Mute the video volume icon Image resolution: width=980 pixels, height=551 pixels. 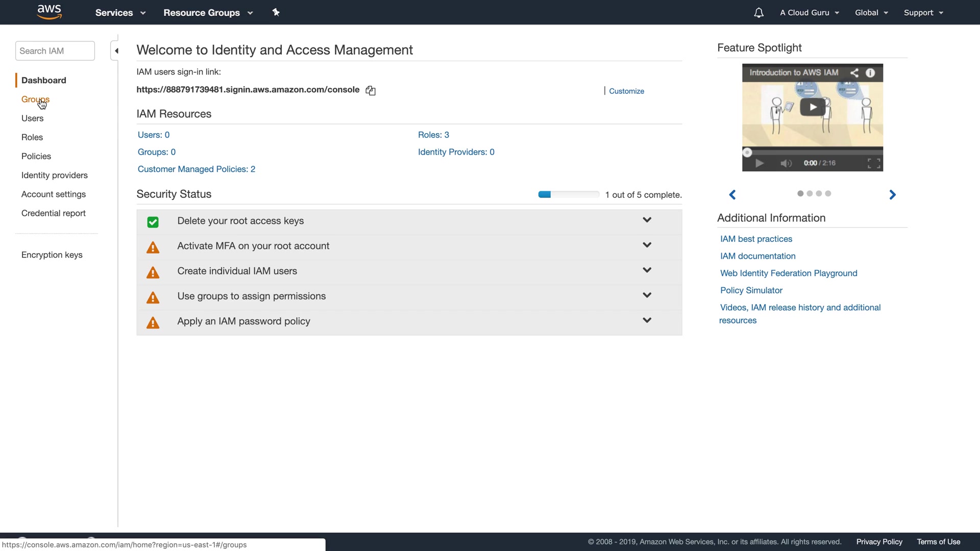(x=786, y=163)
